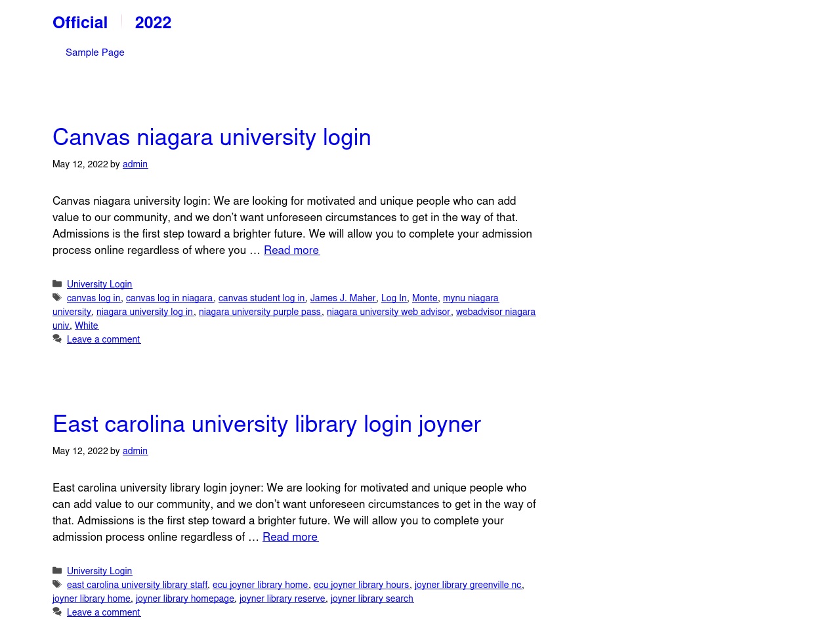Image resolution: width=840 pixels, height=630 pixels.
Task: Open the Canvas niagara university login post title
Action: tap(212, 137)
